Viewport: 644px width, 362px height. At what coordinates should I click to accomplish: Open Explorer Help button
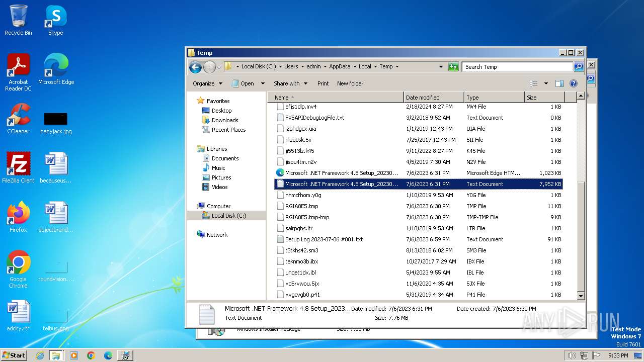(573, 83)
